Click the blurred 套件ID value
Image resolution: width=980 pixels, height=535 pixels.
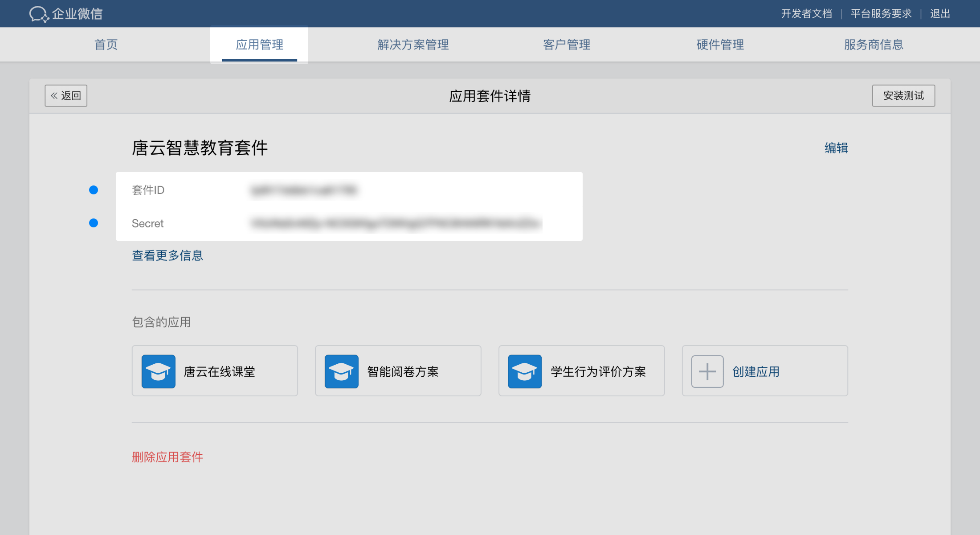pos(304,190)
